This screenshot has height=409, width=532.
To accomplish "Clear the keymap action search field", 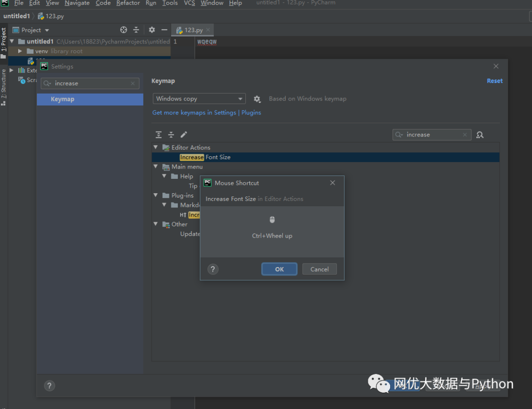I will (x=465, y=135).
